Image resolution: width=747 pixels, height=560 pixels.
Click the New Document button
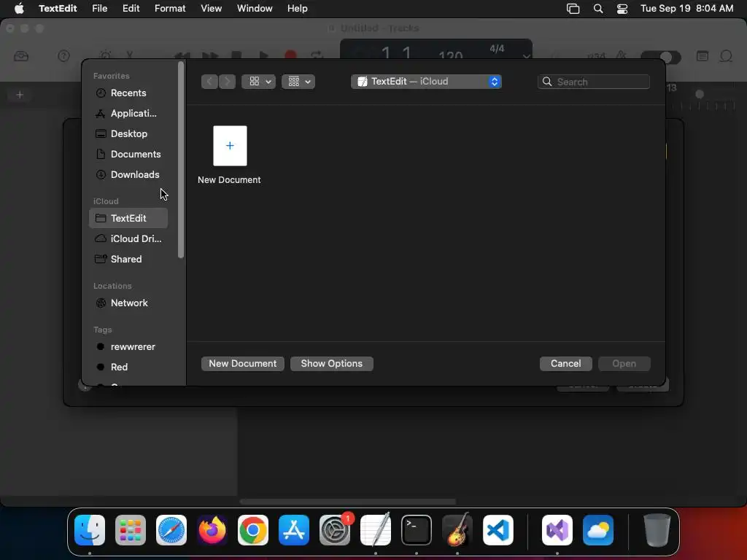(x=242, y=363)
